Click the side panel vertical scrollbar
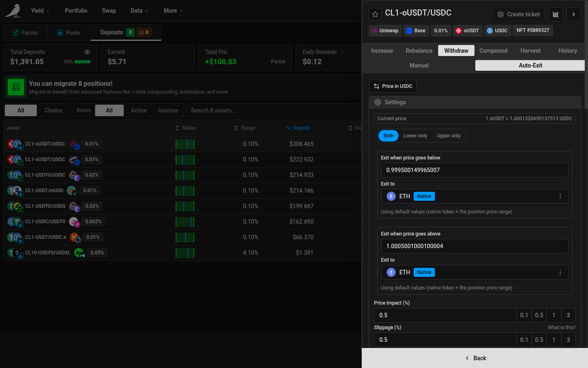Image resolution: width=588 pixels, height=368 pixels. [x=586, y=55]
